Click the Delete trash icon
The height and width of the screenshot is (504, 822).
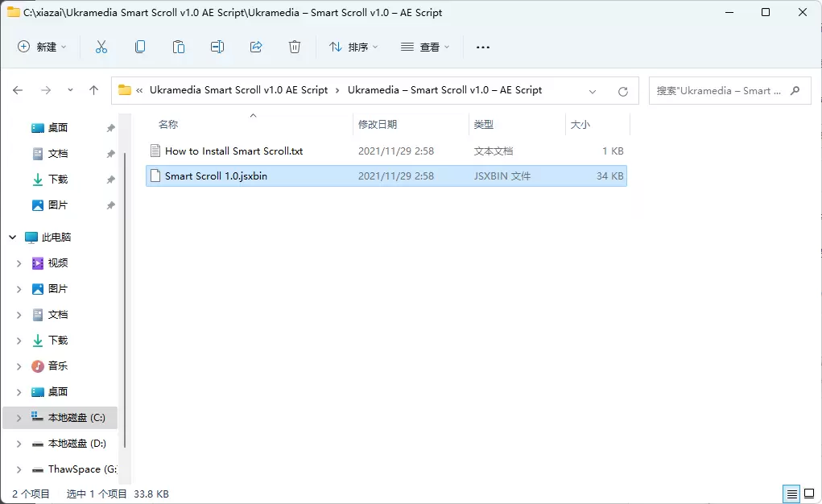coord(295,48)
